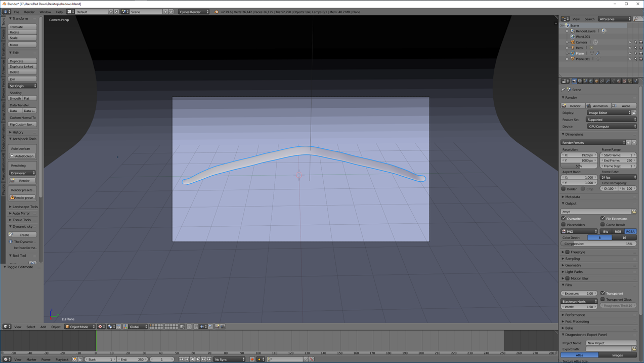644x363 pixels.
Task: Toggle Hemi lamp renderability camera icon
Action: coord(641,48)
